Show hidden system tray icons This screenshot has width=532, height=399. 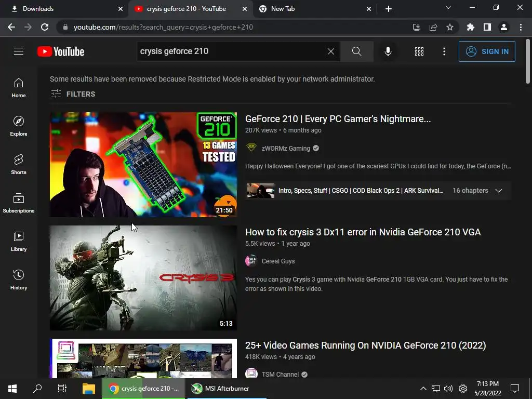[x=423, y=389]
